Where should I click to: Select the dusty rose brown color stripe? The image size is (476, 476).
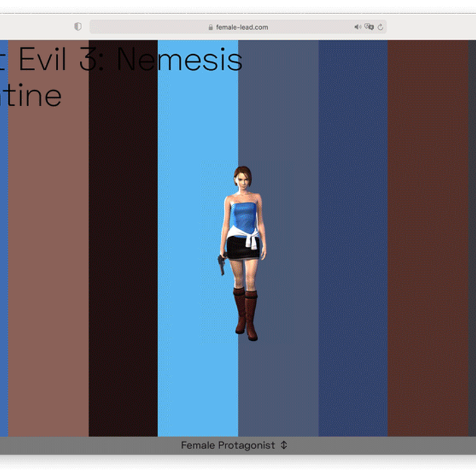tap(48, 268)
